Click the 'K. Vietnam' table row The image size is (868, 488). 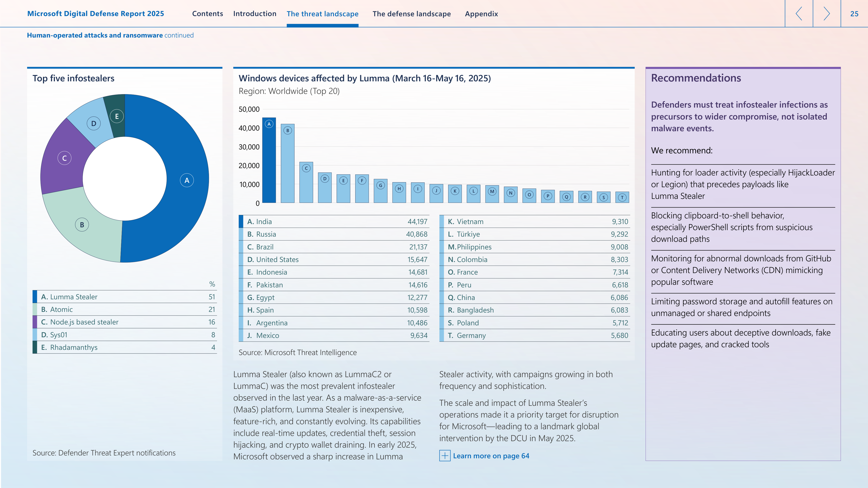535,222
